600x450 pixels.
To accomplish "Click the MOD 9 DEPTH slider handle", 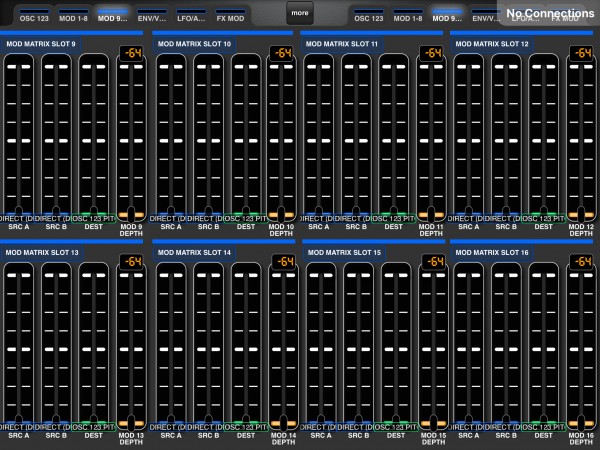I will [131, 215].
